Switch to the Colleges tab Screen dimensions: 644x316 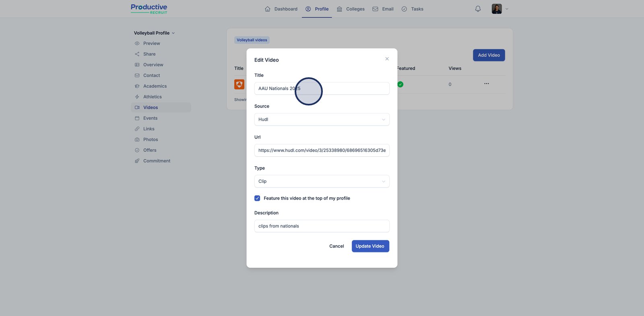click(351, 9)
